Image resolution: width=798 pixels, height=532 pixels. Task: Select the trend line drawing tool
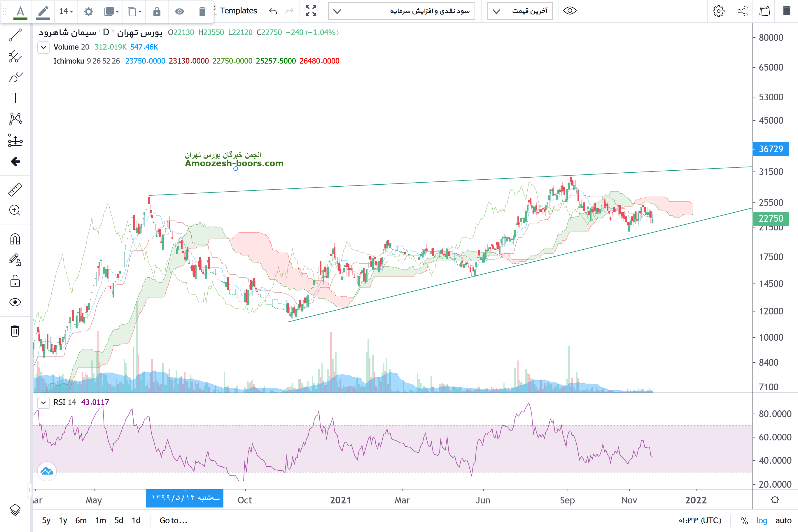(x=15, y=35)
